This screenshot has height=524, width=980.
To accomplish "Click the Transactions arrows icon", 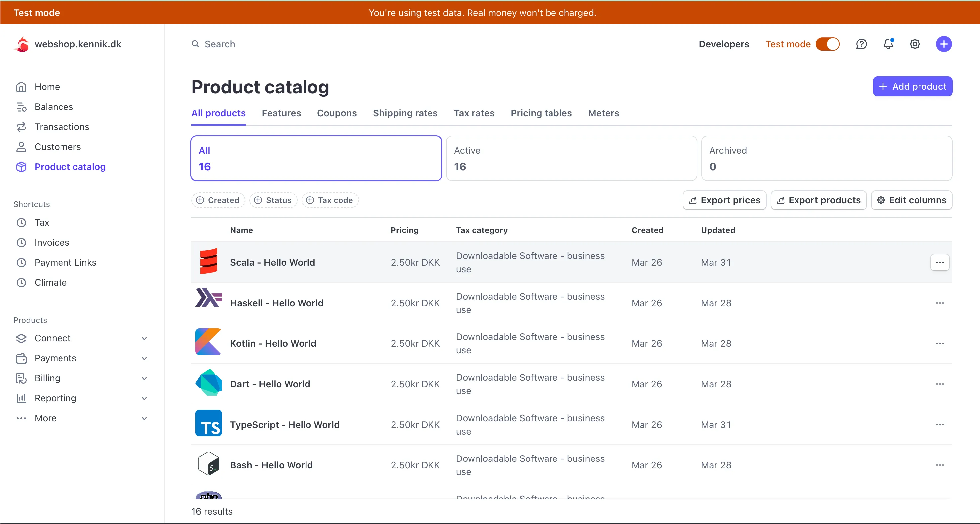I will tap(21, 127).
